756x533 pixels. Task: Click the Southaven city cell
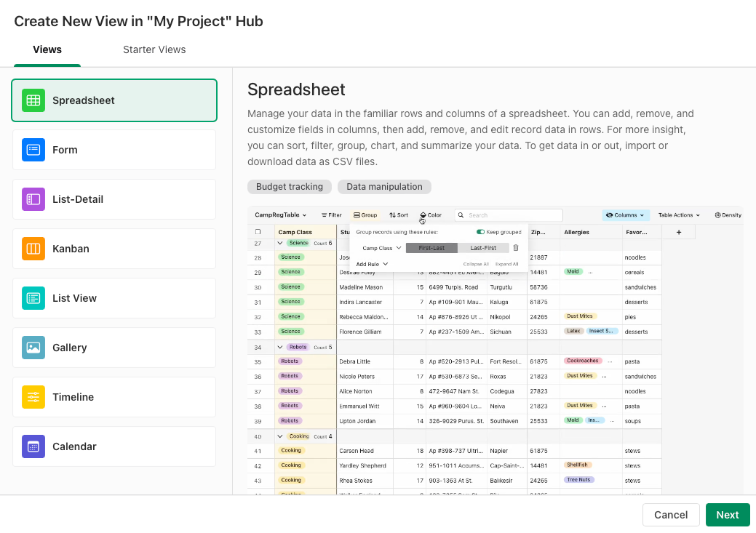(506, 421)
